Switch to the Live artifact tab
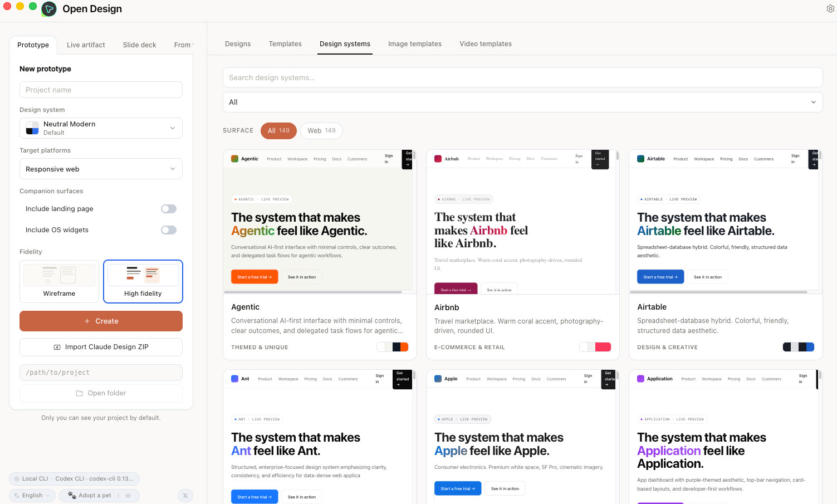This screenshot has width=837, height=504. tap(86, 45)
